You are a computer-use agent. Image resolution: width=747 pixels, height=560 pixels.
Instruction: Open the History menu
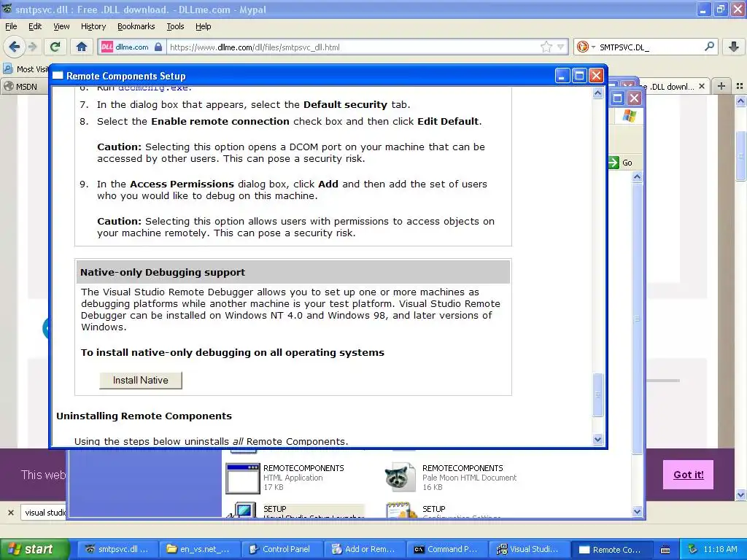point(93,26)
